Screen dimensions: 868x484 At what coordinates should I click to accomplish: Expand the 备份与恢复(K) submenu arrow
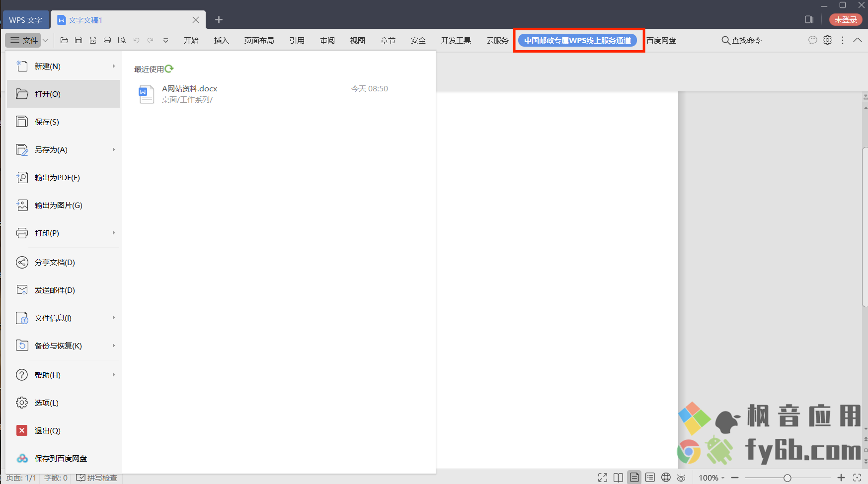click(x=114, y=346)
